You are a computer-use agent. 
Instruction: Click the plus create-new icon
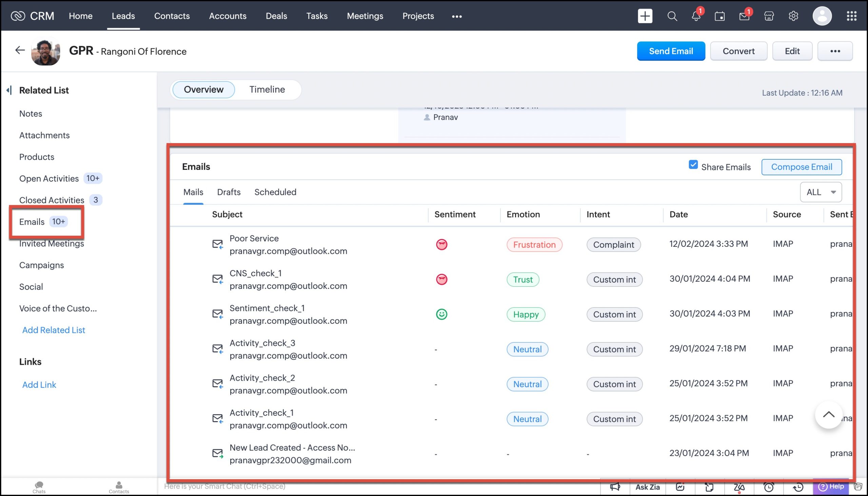[x=645, y=16]
